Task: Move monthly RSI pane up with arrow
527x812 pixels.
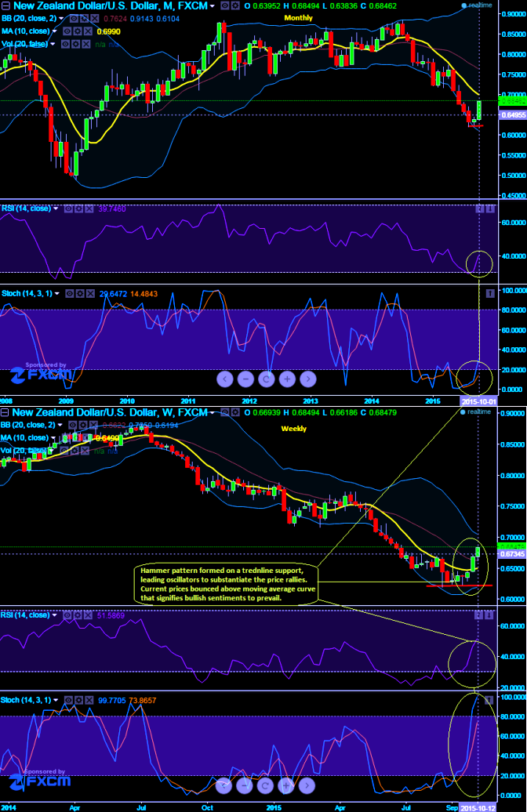Action: pos(479,208)
